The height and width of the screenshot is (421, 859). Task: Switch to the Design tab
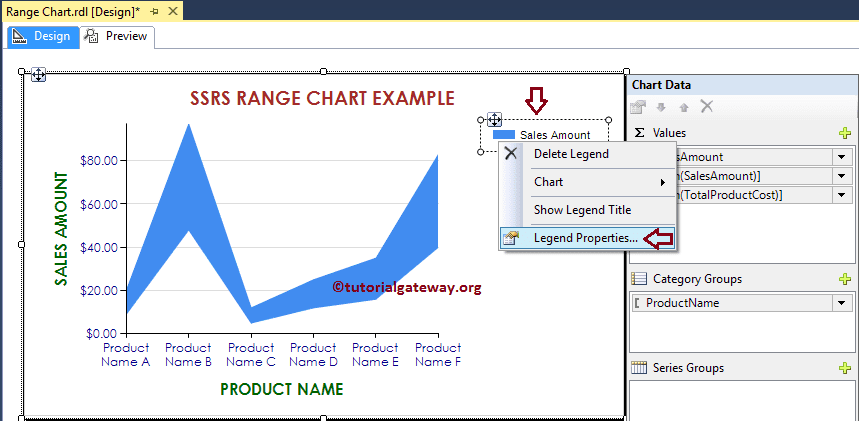[42, 36]
